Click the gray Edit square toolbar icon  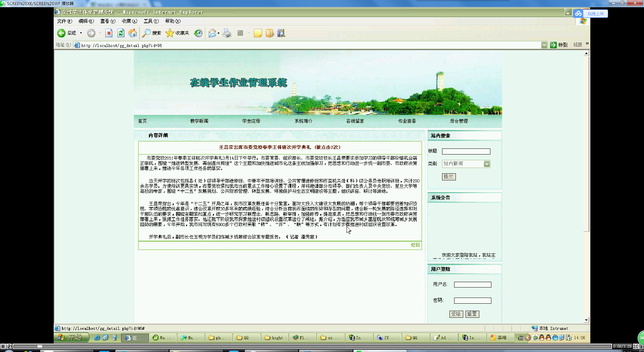click(240, 33)
